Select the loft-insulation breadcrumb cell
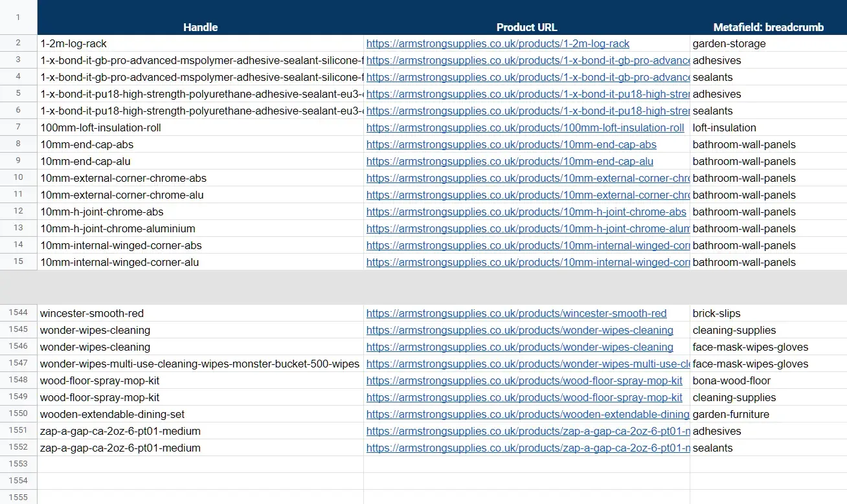The image size is (847, 504). [769, 127]
